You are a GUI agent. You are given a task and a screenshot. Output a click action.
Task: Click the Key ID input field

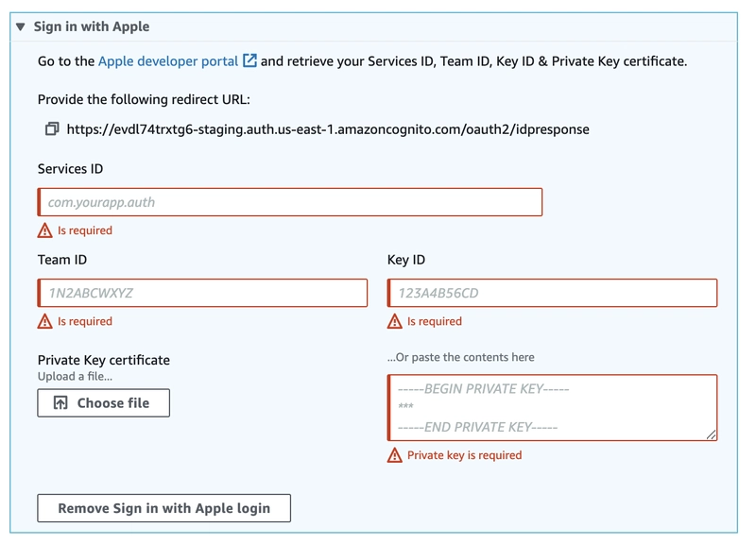[552, 293]
